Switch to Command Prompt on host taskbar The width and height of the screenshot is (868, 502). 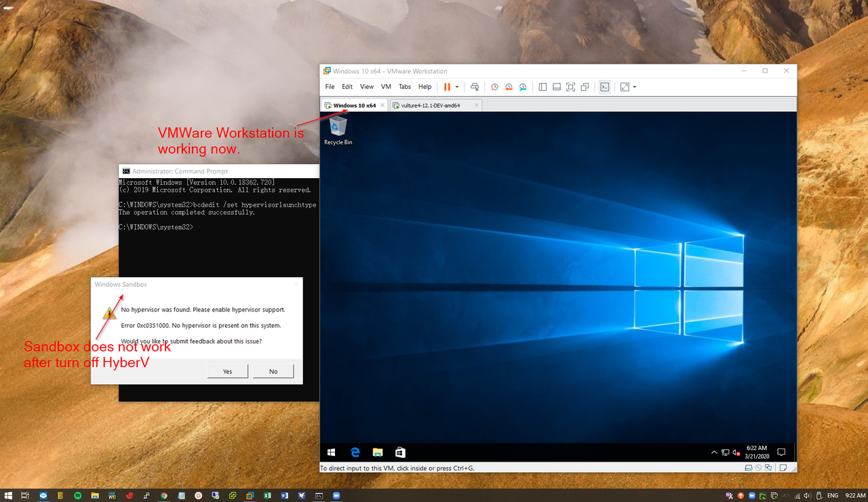(x=319, y=495)
